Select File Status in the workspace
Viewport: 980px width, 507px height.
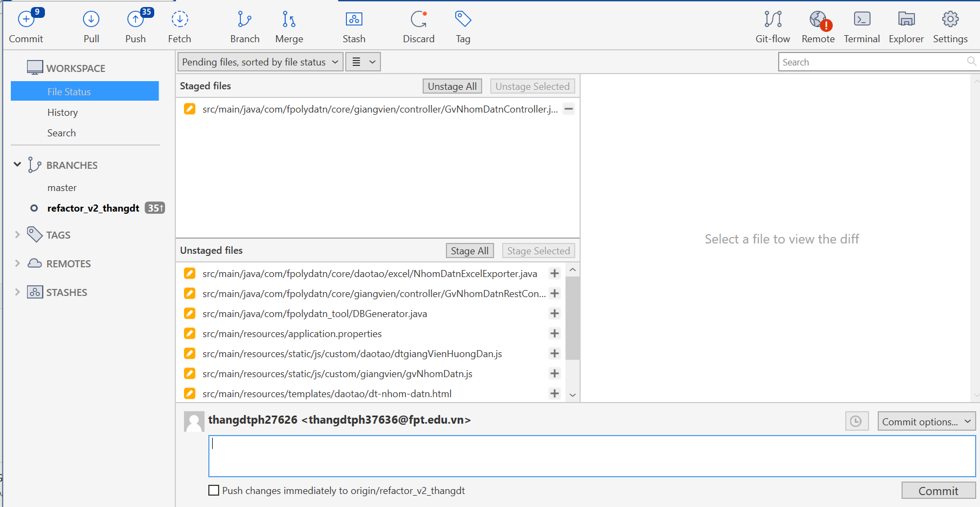[85, 91]
